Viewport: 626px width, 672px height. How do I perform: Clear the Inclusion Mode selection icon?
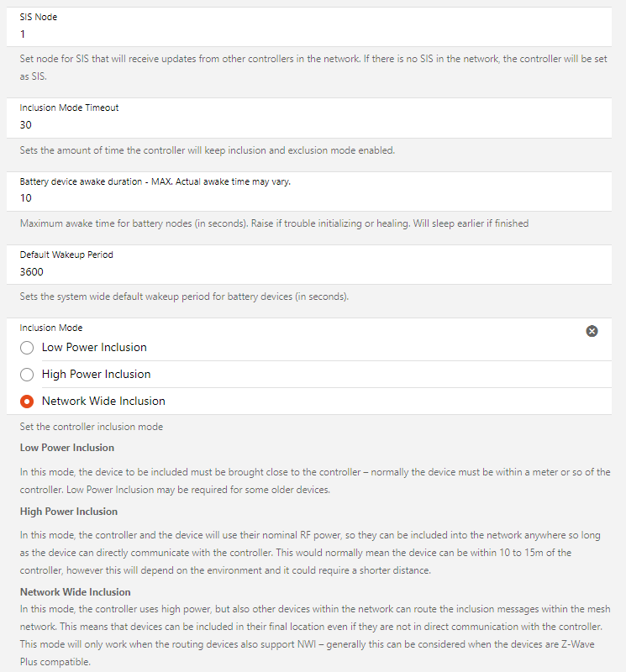592,331
